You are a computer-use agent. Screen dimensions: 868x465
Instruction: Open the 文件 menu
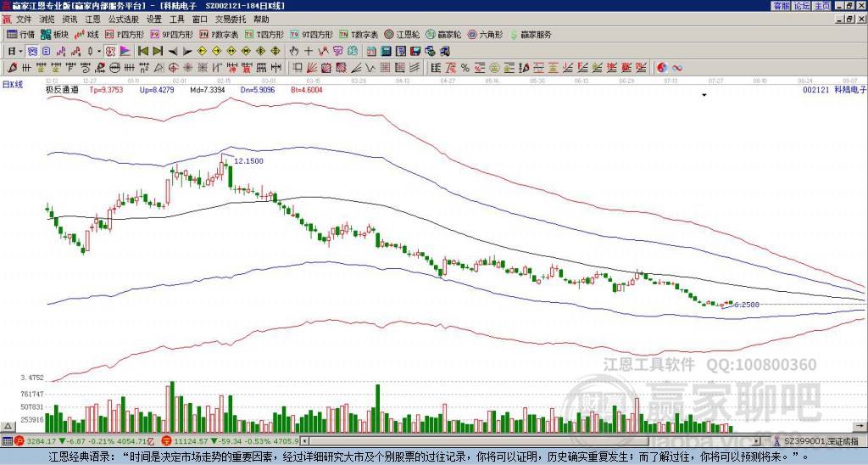(24, 20)
